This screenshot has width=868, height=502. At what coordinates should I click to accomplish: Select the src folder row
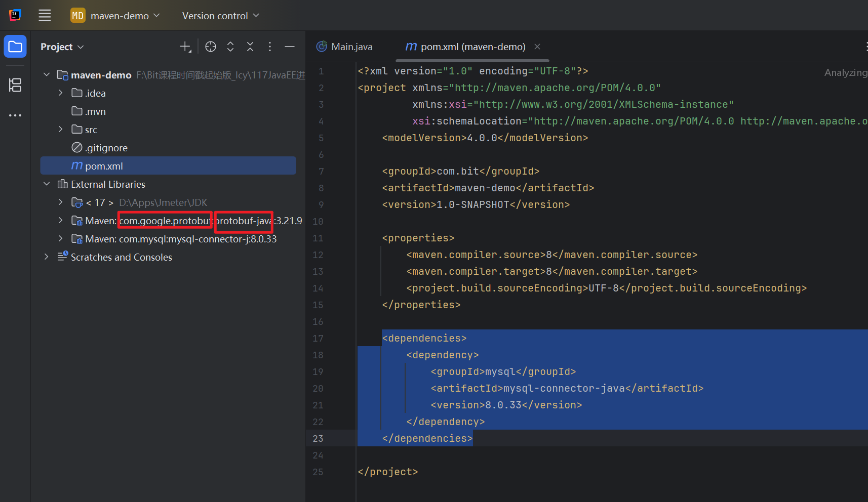click(x=168, y=129)
